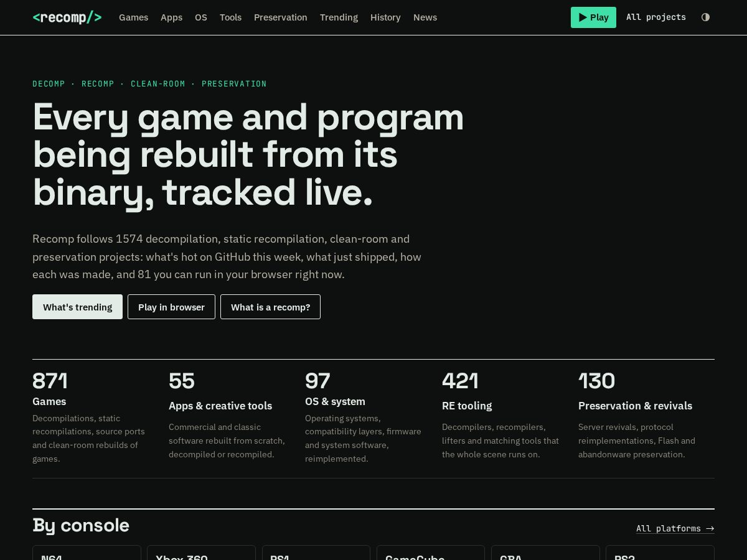Viewport: 747px width, 560px height.
Task: Select the PS1 console card
Action: (x=316, y=553)
